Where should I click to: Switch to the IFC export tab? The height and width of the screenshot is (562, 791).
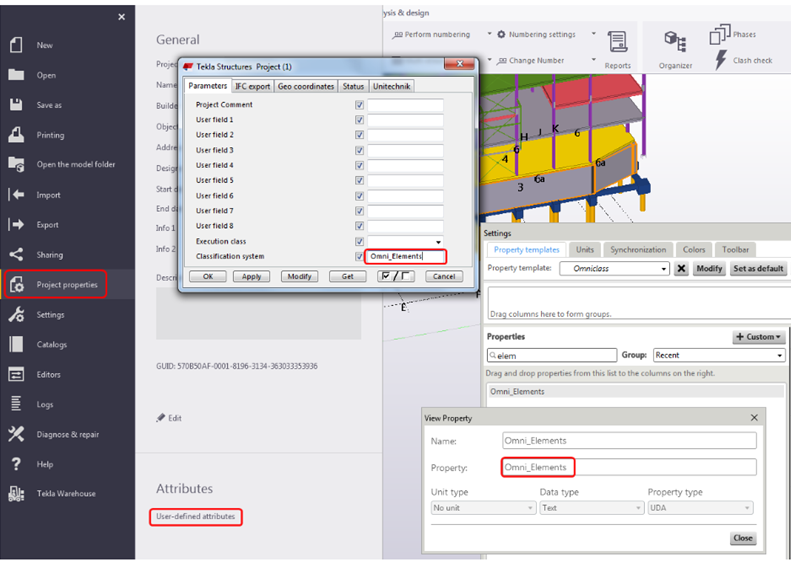click(252, 87)
